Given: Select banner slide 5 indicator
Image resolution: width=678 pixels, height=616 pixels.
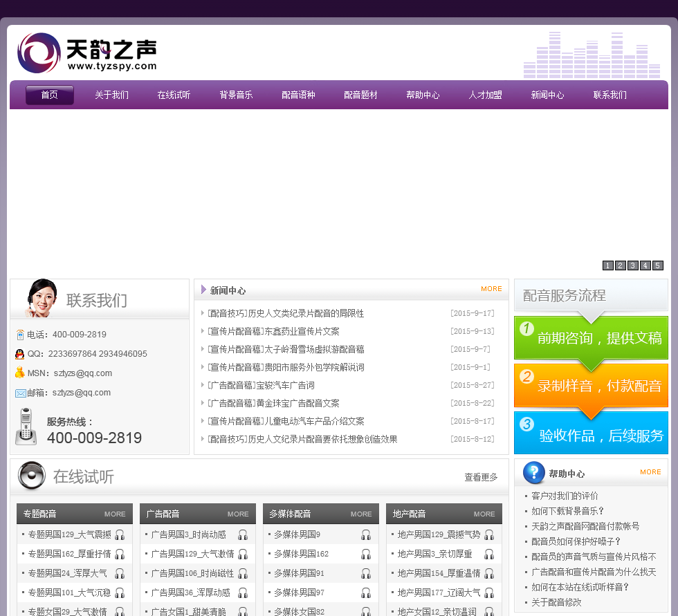Looking at the screenshot, I should coord(657,265).
